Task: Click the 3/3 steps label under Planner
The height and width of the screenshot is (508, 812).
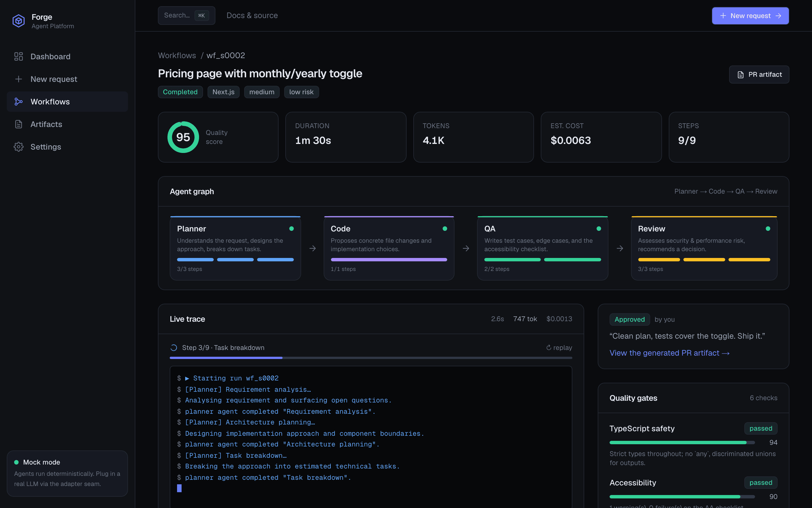Action: point(189,269)
